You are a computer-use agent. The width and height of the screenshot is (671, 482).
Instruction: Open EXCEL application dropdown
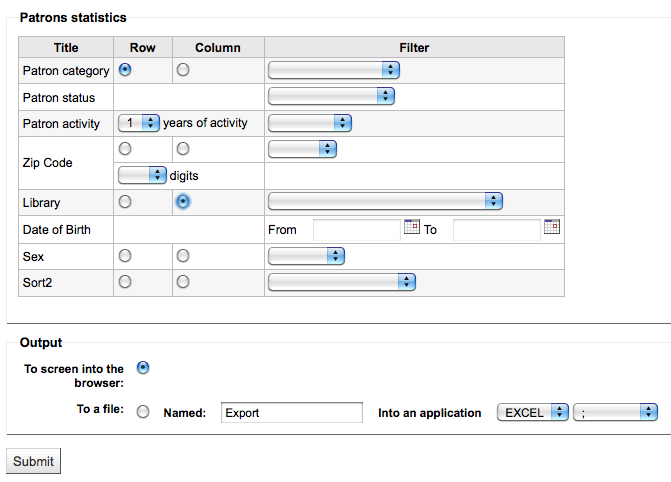[x=532, y=413]
